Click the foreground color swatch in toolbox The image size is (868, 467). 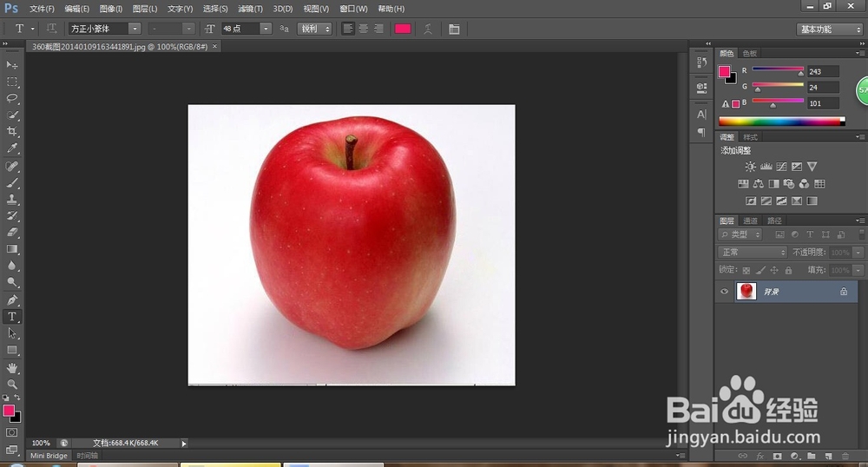[9, 411]
